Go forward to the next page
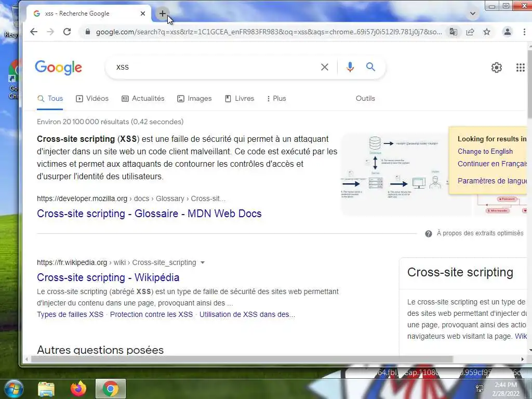The image size is (532, 399). [50, 32]
